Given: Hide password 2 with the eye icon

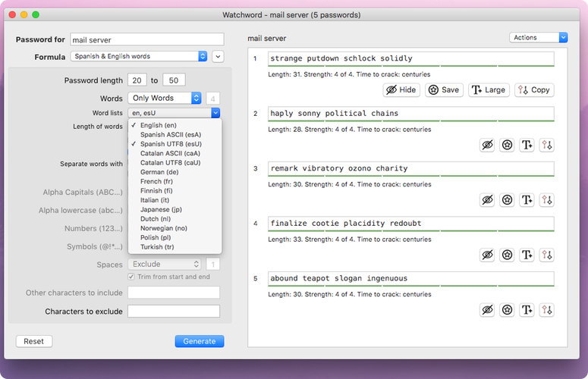Looking at the screenshot, I should [x=488, y=145].
